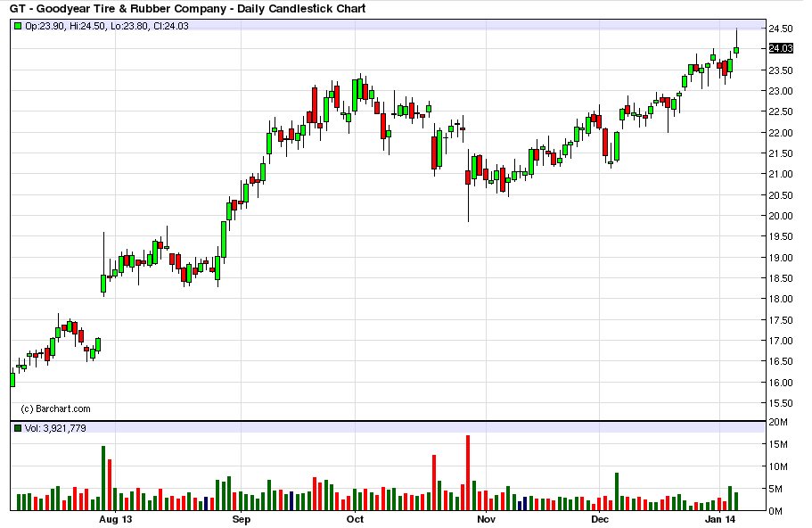Click the 19.00 price axis label
This screenshot has height=528, width=812.
pos(781,258)
